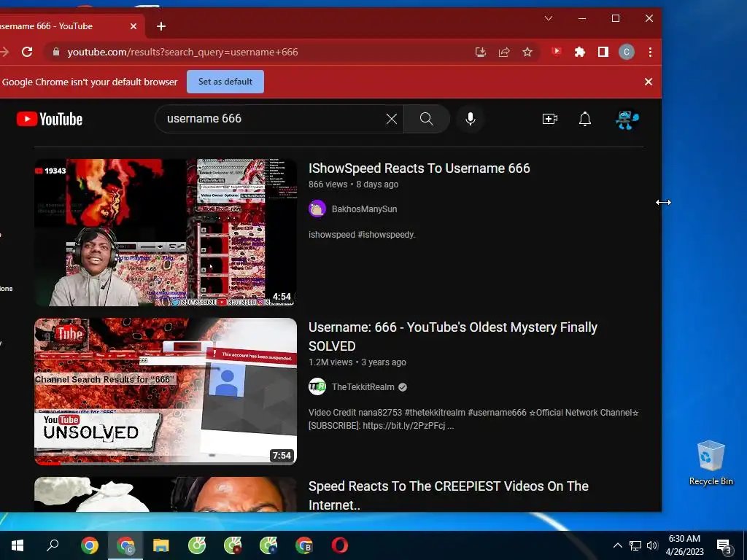Click the 866 views • 8 days ago text

click(x=354, y=184)
